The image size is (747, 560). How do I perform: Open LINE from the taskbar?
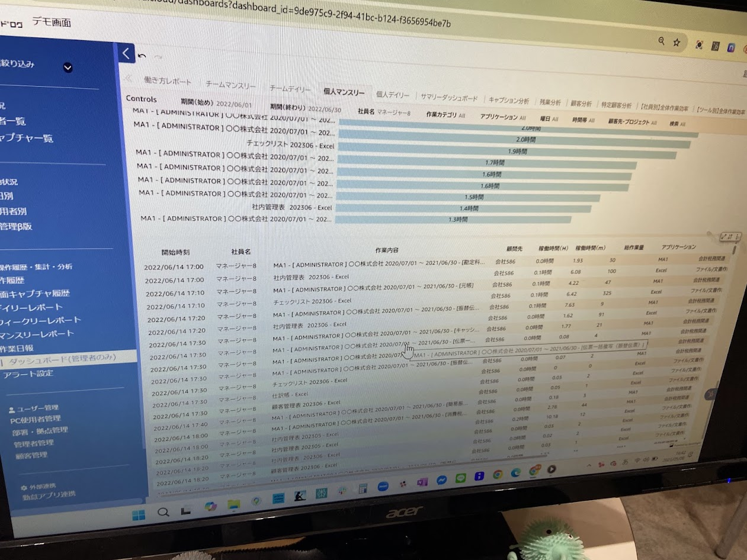[460, 479]
